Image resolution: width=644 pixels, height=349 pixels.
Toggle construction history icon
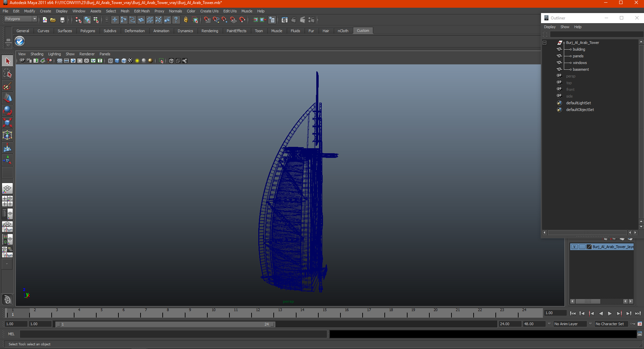click(x=272, y=20)
